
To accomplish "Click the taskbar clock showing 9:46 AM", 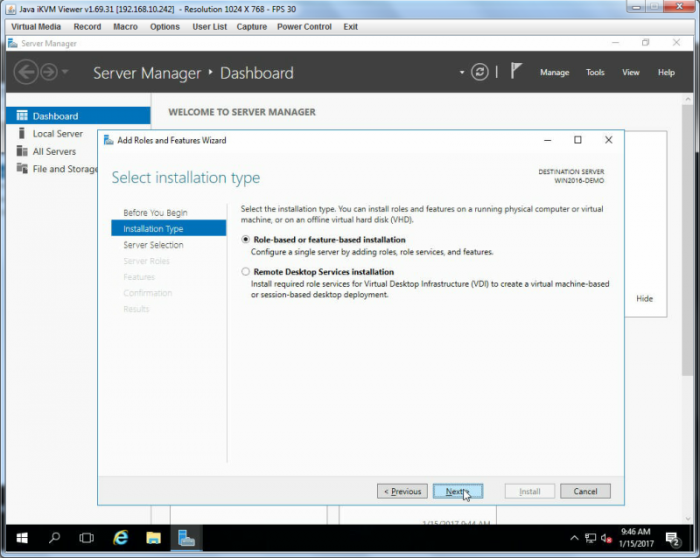I will [x=636, y=537].
